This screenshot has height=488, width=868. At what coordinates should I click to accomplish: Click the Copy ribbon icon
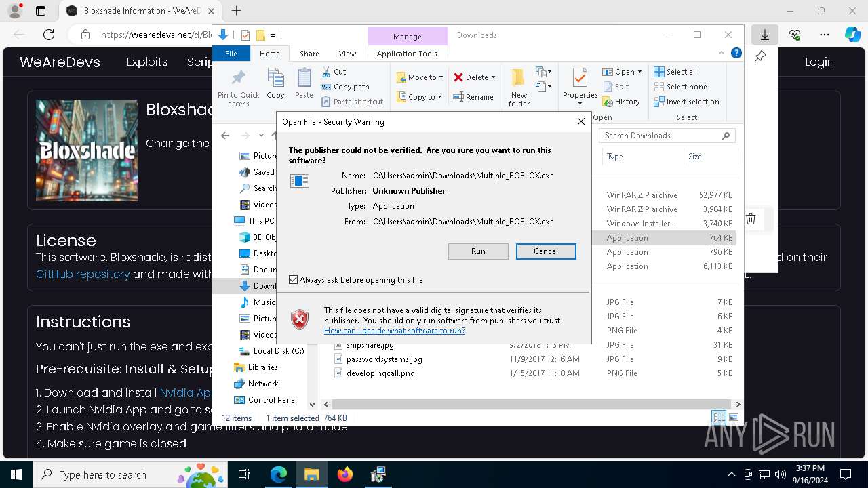(x=275, y=78)
